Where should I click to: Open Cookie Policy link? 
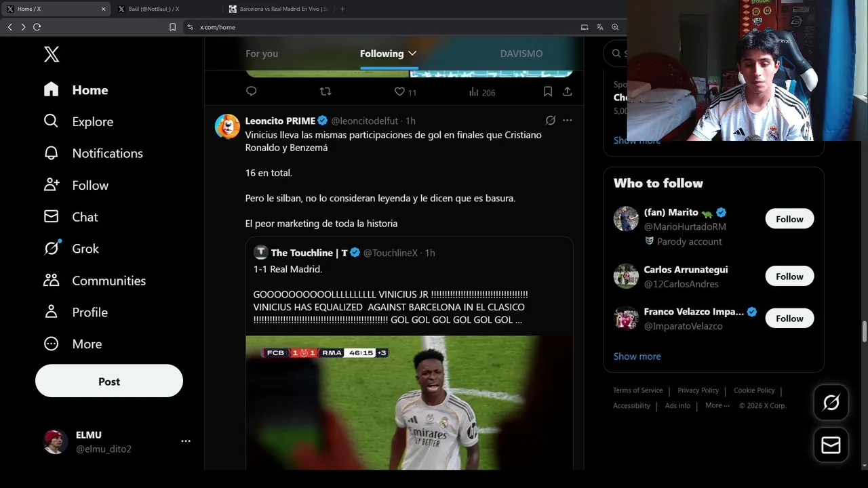tap(754, 390)
